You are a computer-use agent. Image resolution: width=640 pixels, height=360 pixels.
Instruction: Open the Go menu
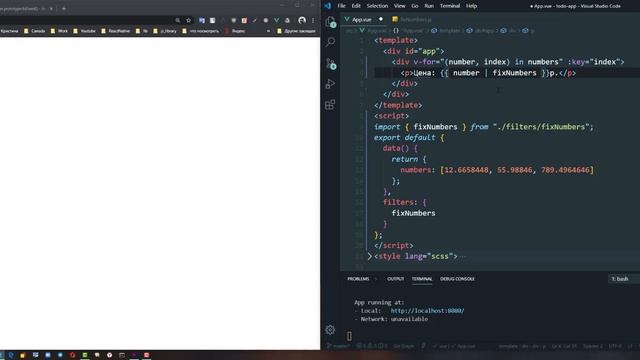415,6
